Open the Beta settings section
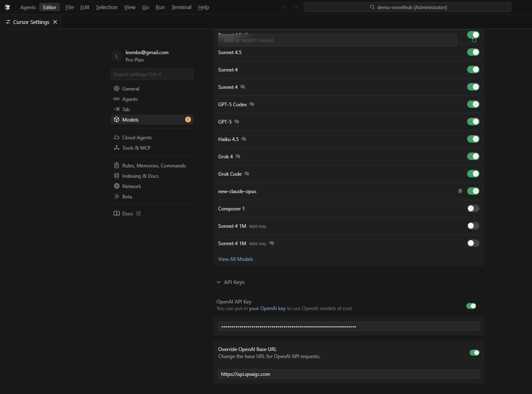Image resolution: width=532 pixels, height=394 pixels. [127, 197]
